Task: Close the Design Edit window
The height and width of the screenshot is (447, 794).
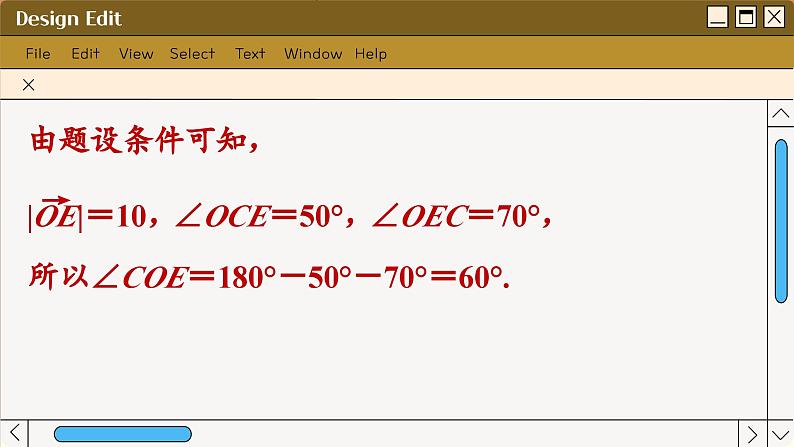Action: click(x=774, y=17)
